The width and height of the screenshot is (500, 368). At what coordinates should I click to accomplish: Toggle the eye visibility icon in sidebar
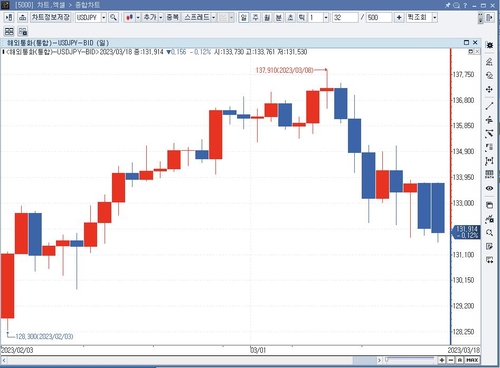pos(489,188)
